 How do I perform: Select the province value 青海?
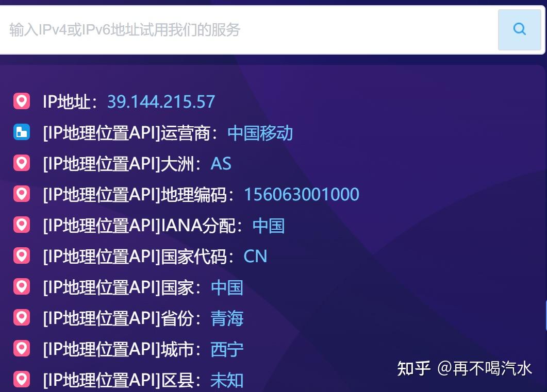pos(227,318)
